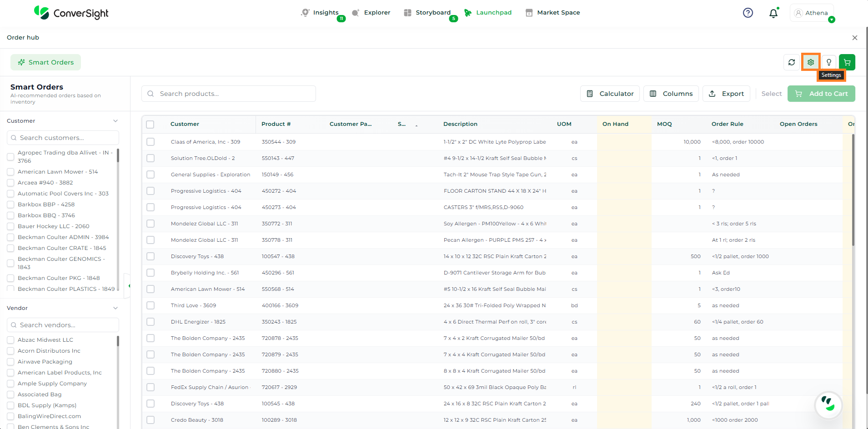Open the notifications bell
Screen dimensions: 868x429
click(773, 13)
